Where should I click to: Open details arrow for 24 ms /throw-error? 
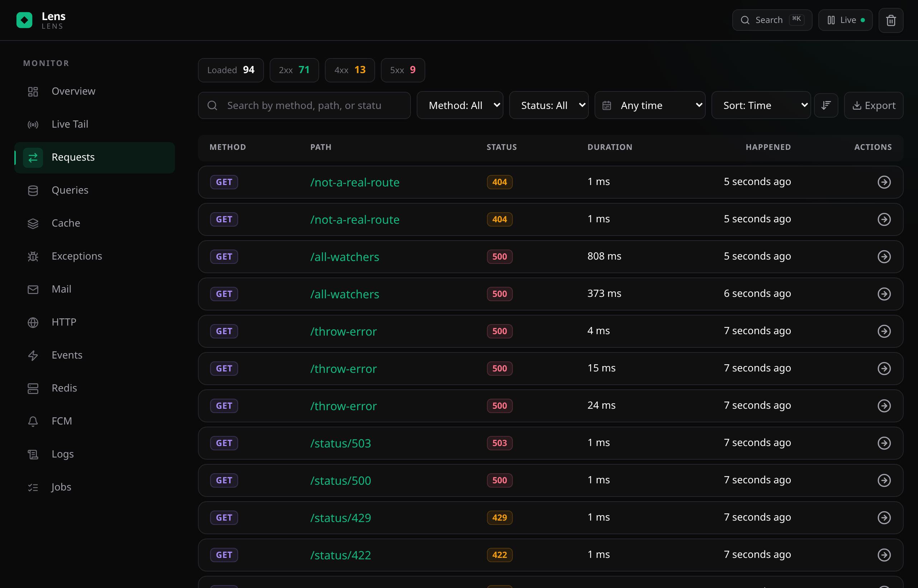[x=884, y=406]
